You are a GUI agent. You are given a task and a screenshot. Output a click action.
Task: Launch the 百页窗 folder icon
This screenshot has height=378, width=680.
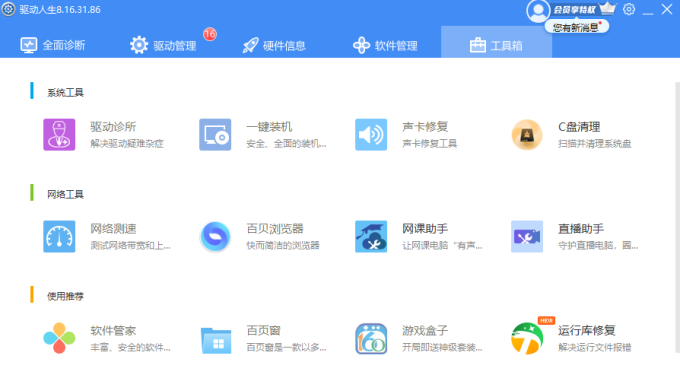tap(216, 340)
